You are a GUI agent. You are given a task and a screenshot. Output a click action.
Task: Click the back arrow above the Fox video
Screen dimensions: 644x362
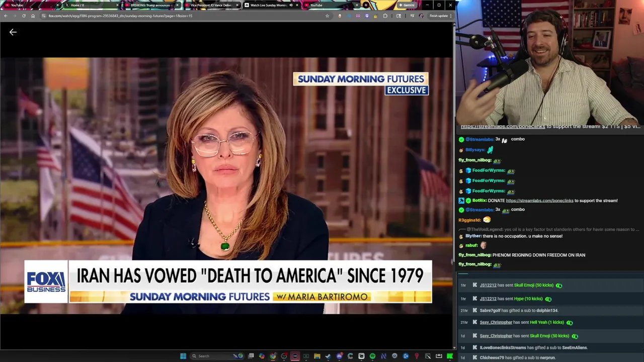click(x=13, y=32)
